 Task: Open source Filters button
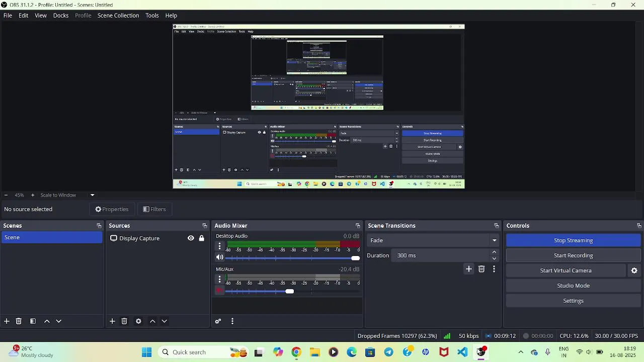[x=154, y=209]
